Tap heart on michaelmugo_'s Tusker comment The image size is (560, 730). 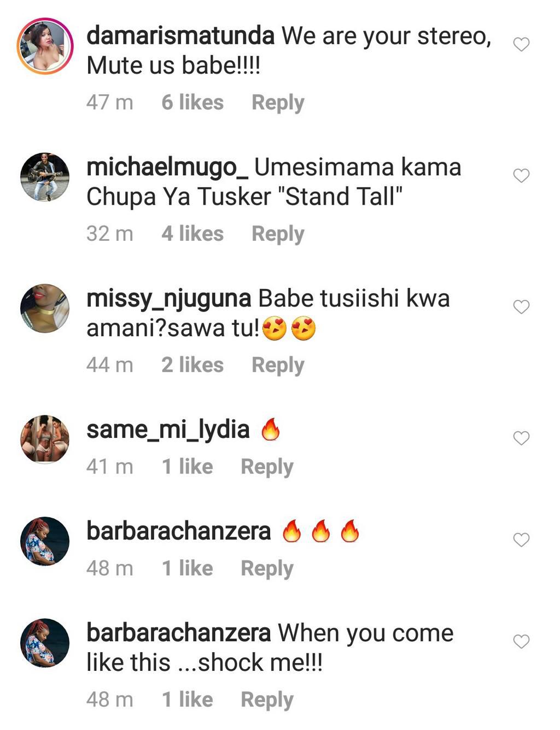[521, 176]
